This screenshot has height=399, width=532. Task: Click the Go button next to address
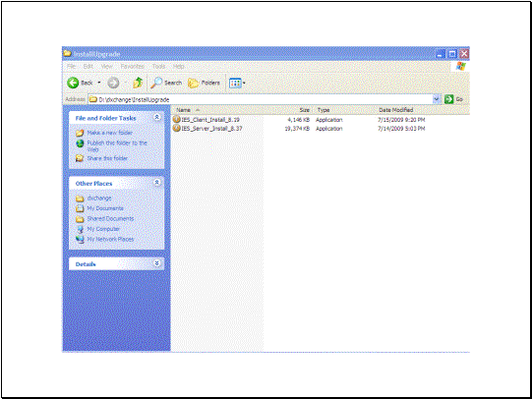[x=453, y=99]
